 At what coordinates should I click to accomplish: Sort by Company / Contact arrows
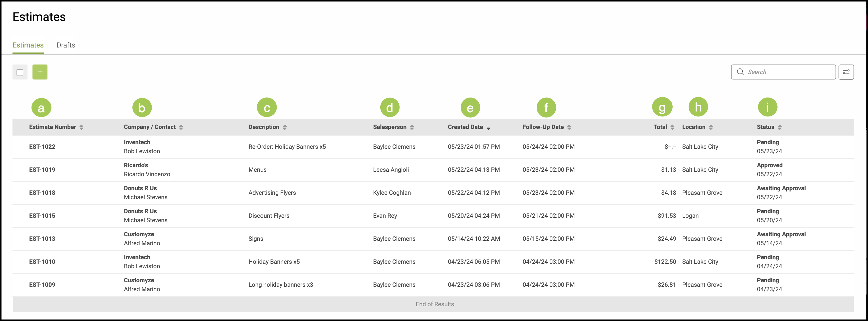tap(181, 127)
